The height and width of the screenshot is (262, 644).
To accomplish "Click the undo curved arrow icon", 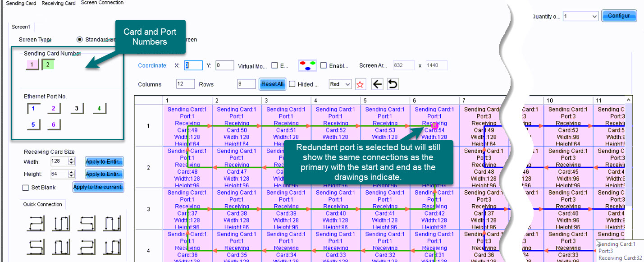I will tap(393, 84).
